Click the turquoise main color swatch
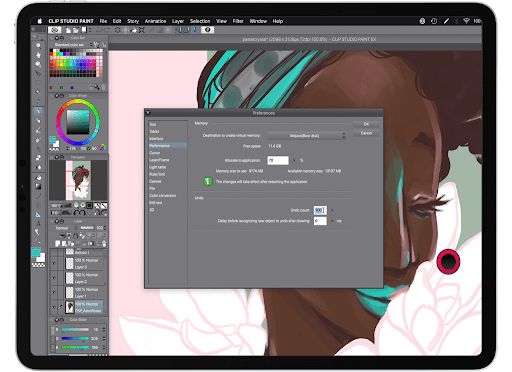Image resolution: width=512 pixels, height=372 pixels. [x=36, y=253]
